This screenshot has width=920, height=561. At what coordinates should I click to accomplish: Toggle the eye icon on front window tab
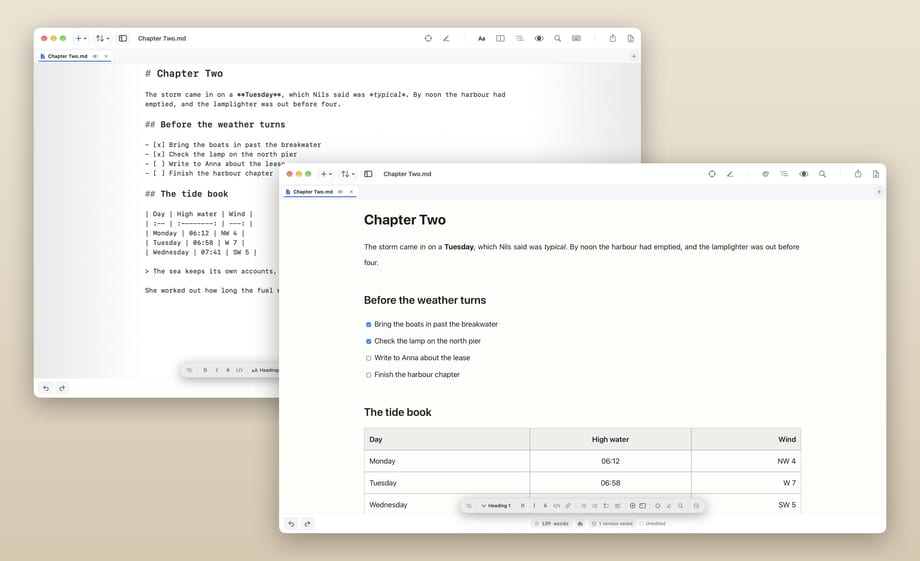(x=340, y=192)
